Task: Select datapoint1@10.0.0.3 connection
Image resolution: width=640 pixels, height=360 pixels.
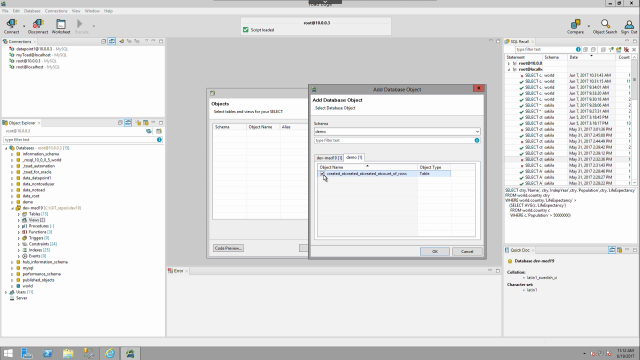Action: 38,49
